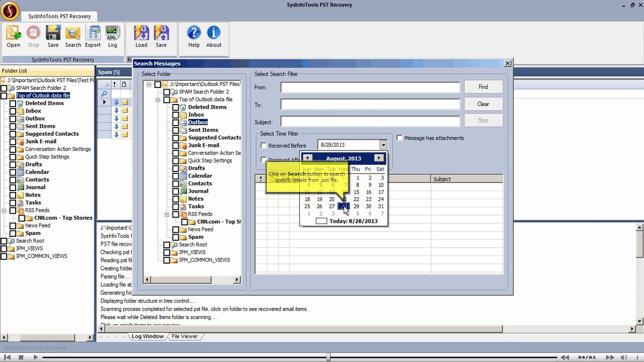Viewport: 644px width, 362px height.
Task: Check Spam in Folder List panel
Action: coord(13,233)
